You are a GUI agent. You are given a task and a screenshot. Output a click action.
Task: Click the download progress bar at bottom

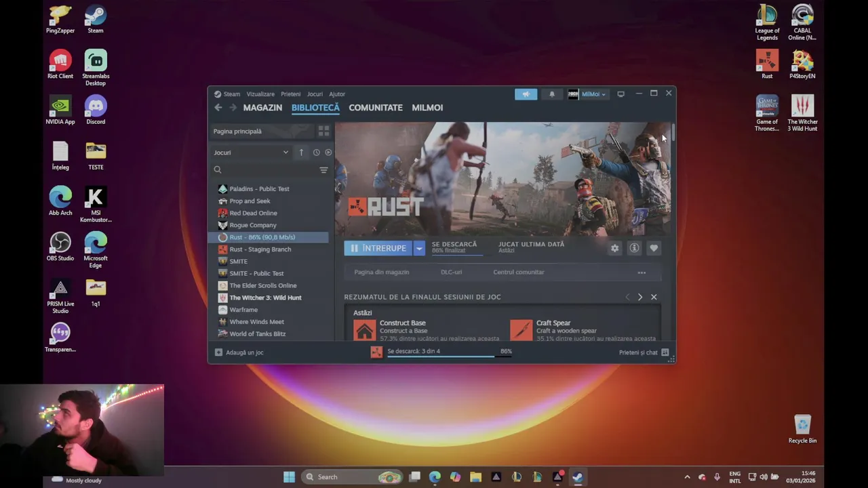(x=449, y=357)
